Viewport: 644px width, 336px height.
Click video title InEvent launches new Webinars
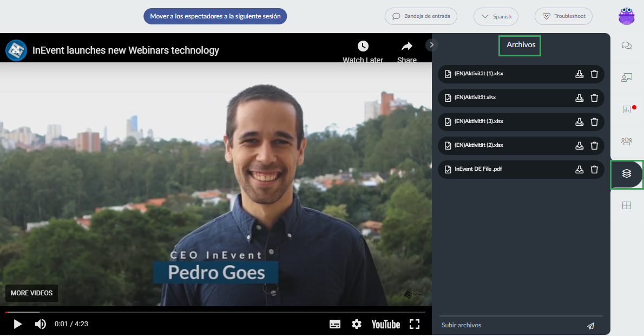click(126, 50)
